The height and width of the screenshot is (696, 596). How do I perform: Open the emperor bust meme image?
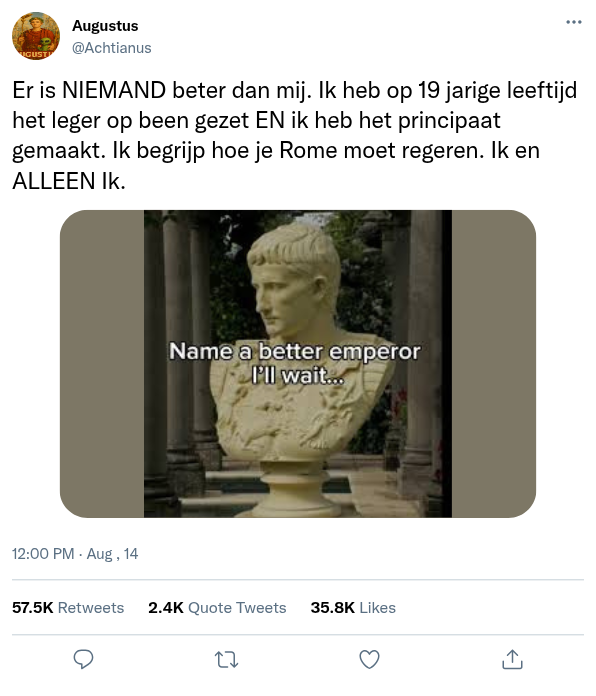point(298,364)
